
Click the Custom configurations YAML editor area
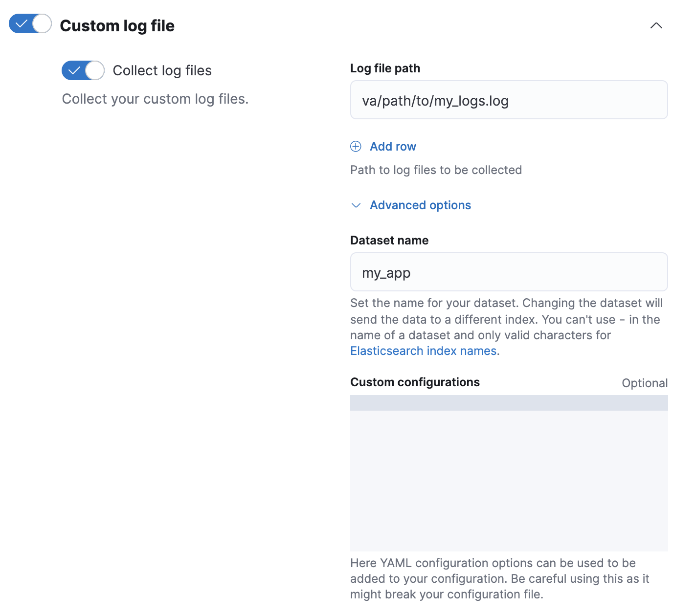coord(509,479)
